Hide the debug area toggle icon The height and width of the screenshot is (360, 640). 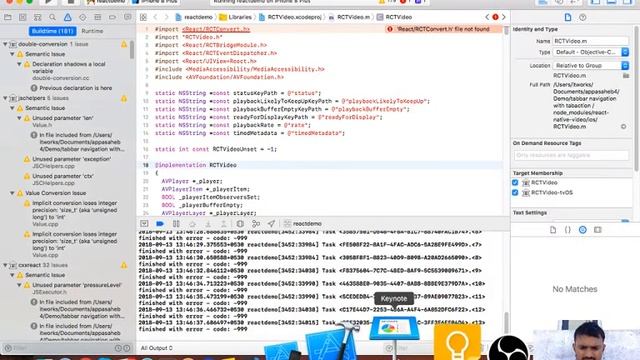coord(144,224)
